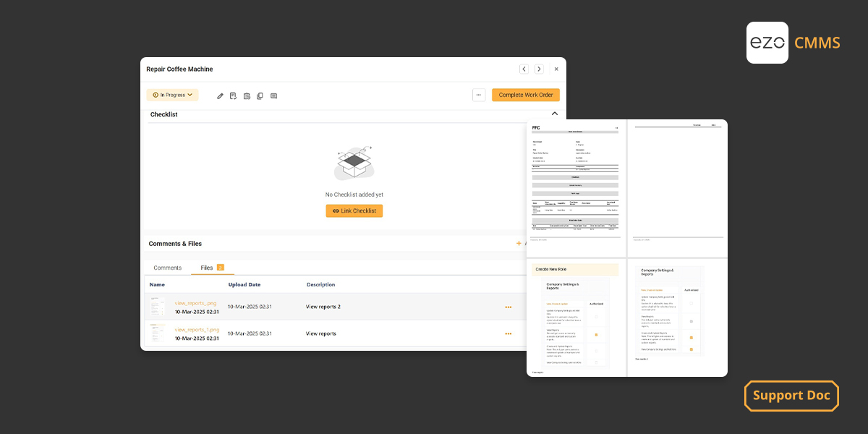Click the checklist document icon in toolbar
The image size is (868, 434).
233,95
